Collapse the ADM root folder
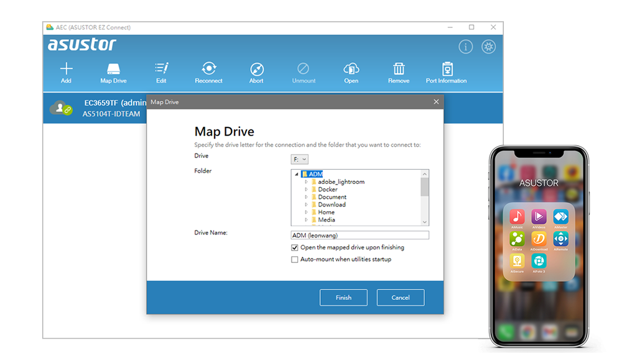622x364 pixels. click(296, 174)
